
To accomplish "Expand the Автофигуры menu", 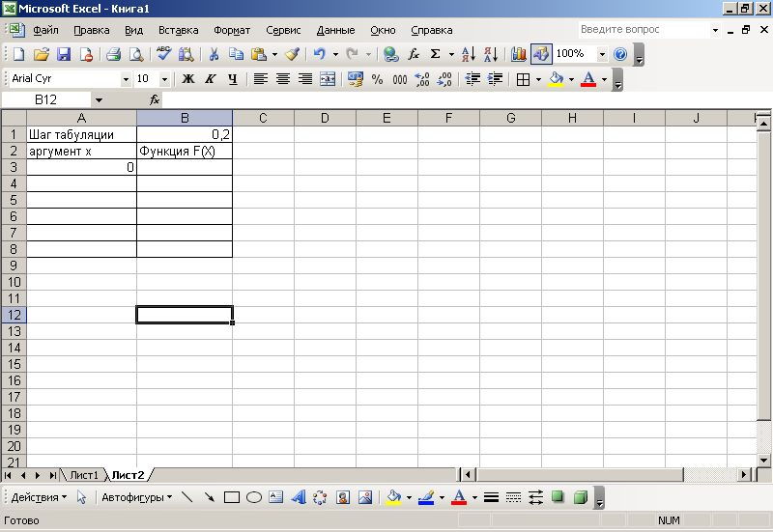I will click(x=137, y=497).
